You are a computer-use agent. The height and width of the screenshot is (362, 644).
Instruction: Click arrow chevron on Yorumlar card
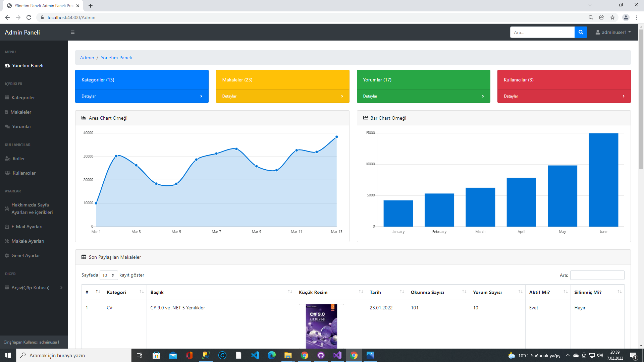[x=483, y=96]
